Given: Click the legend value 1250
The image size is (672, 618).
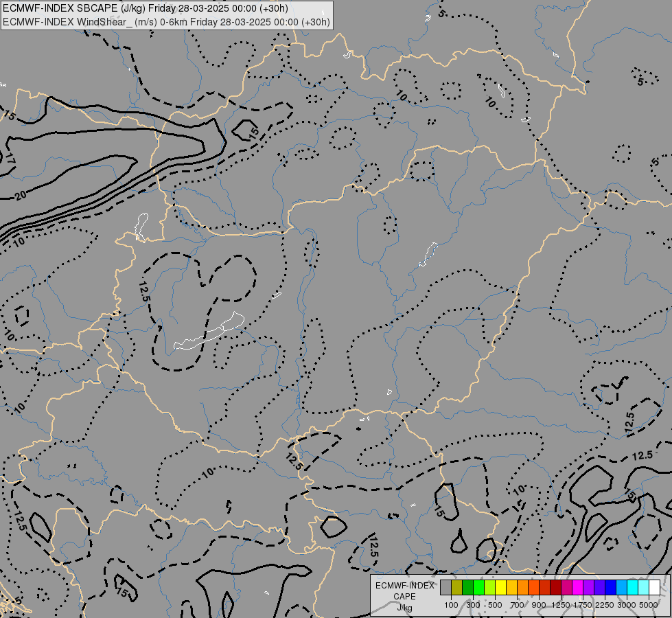Looking at the screenshot, I should pyautogui.click(x=561, y=605).
